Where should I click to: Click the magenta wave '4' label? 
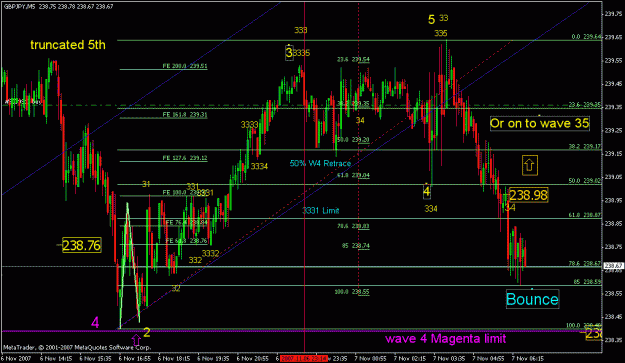coord(95,322)
